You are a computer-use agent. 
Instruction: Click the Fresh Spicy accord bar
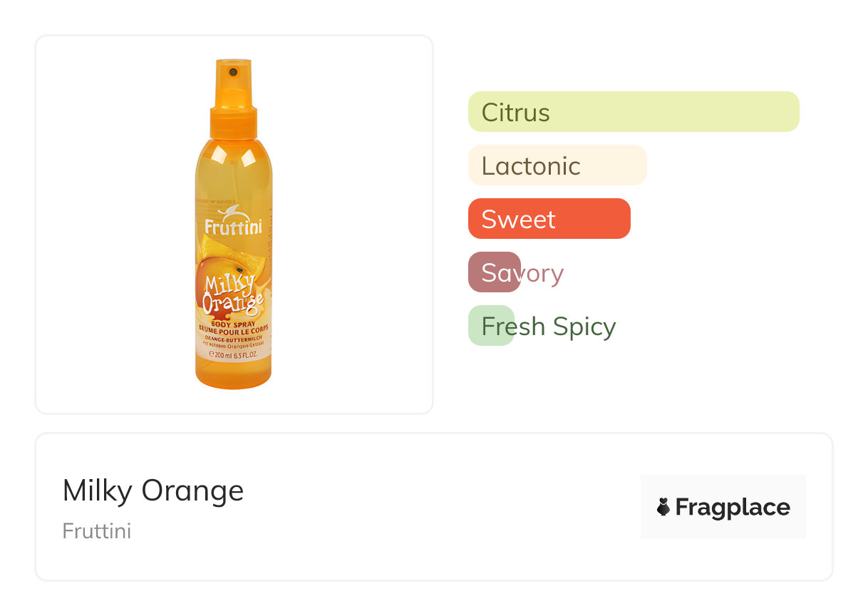coord(491,326)
